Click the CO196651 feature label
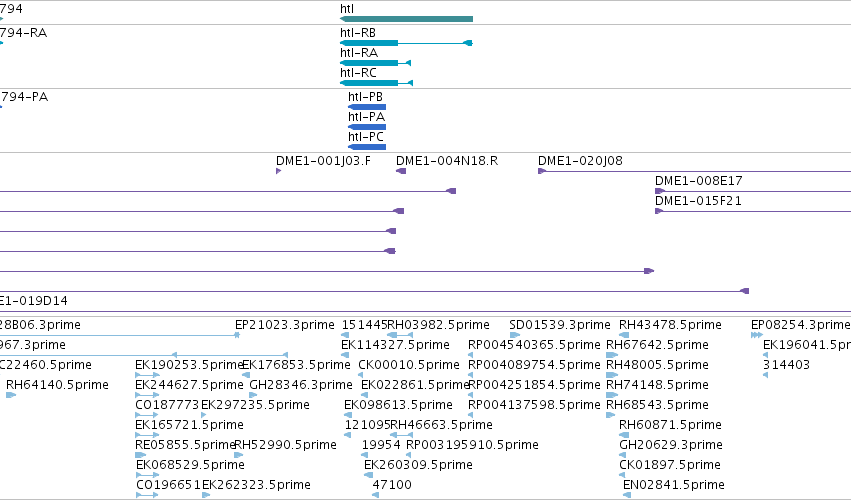851x500 pixels. coord(168,485)
